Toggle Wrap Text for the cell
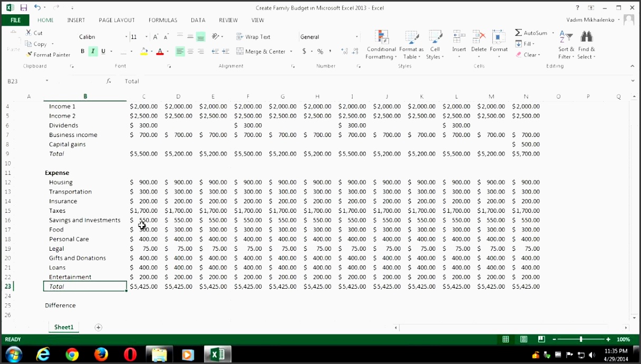641x364 pixels. (x=253, y=37)
